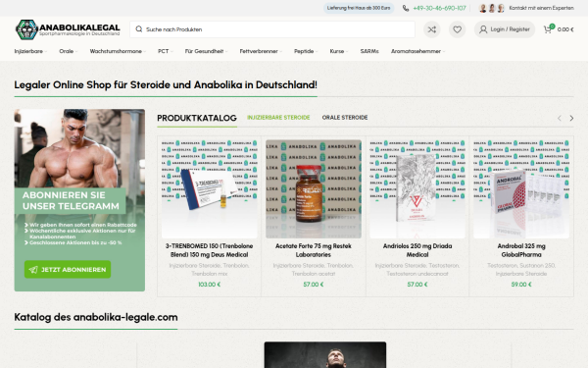Open Acetate Forte 75 mg Restek title

(x=314, y=250)
